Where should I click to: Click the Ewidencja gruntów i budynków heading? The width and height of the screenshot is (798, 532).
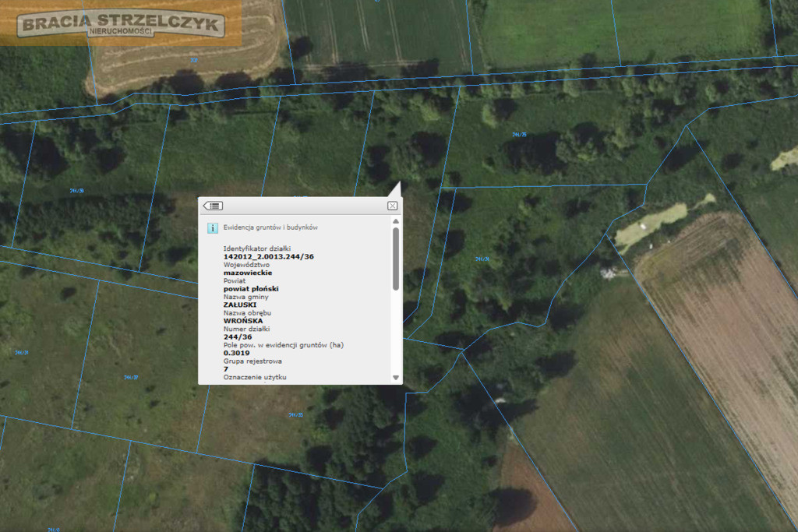click(270, 227)
